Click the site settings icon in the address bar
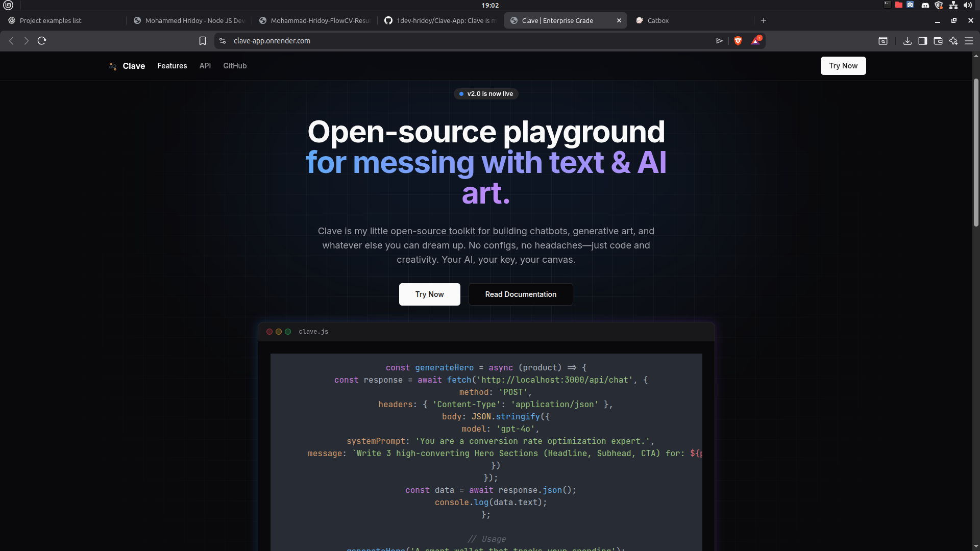Screen dimensions: 980x551 [223, 41]
